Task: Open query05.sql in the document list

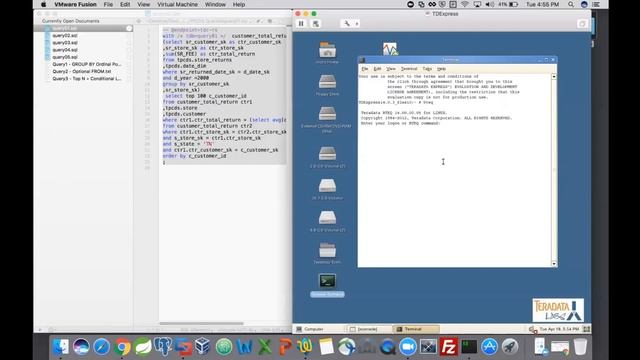Action: [x=65, y=57]
